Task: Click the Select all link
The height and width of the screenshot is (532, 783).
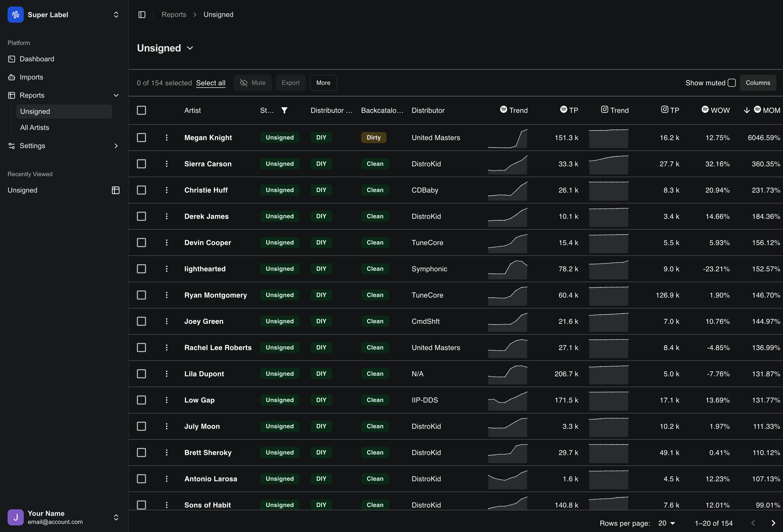Action: (211, 83)
